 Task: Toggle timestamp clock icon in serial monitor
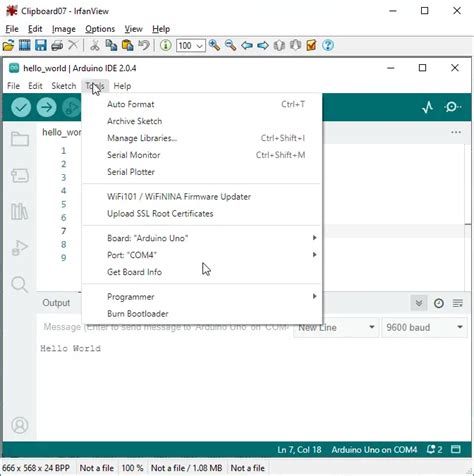(x=439, y=303)
